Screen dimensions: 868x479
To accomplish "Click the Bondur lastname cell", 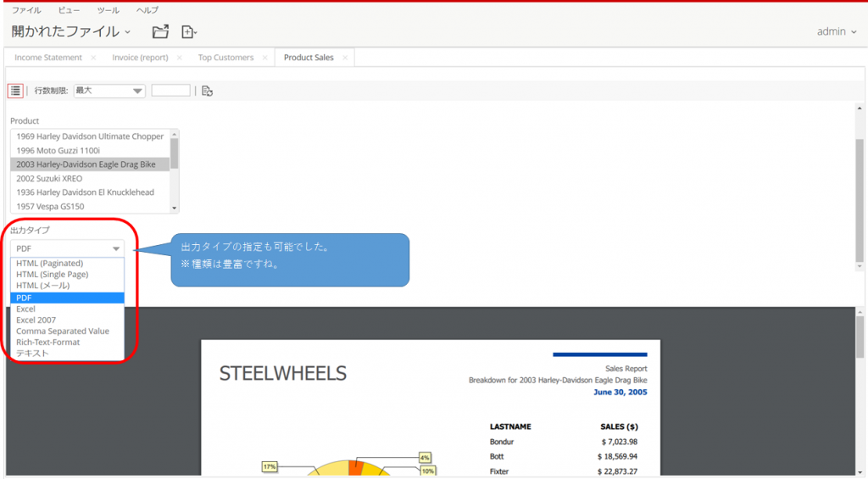I will [502, 442].
